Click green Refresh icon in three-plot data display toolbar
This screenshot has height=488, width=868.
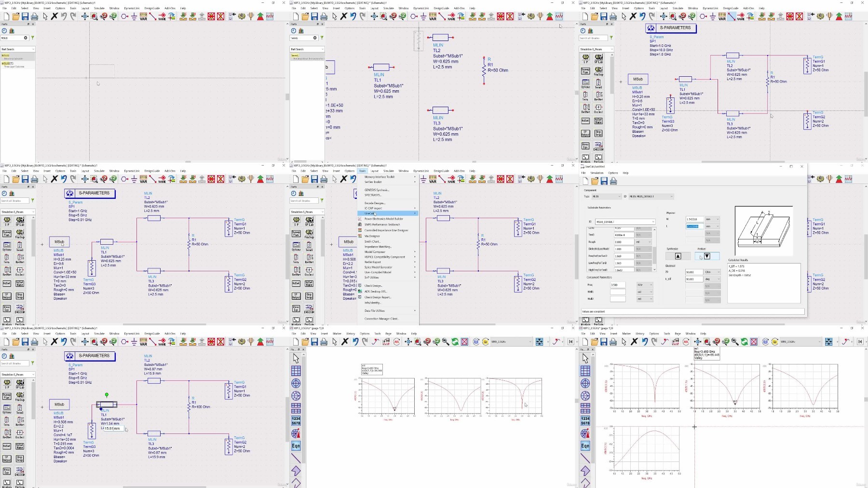click(455, 342)
